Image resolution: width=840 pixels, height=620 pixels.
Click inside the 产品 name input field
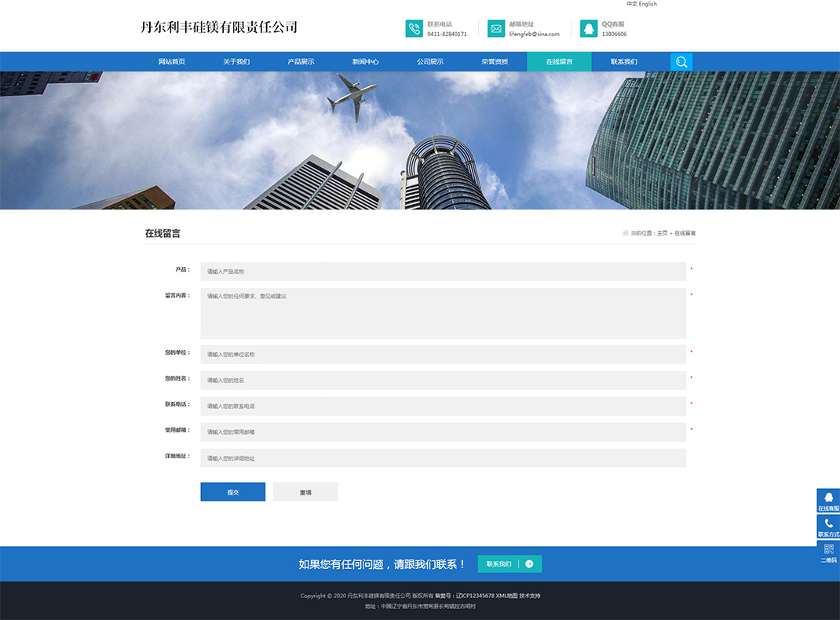click(x=443, y=272)
